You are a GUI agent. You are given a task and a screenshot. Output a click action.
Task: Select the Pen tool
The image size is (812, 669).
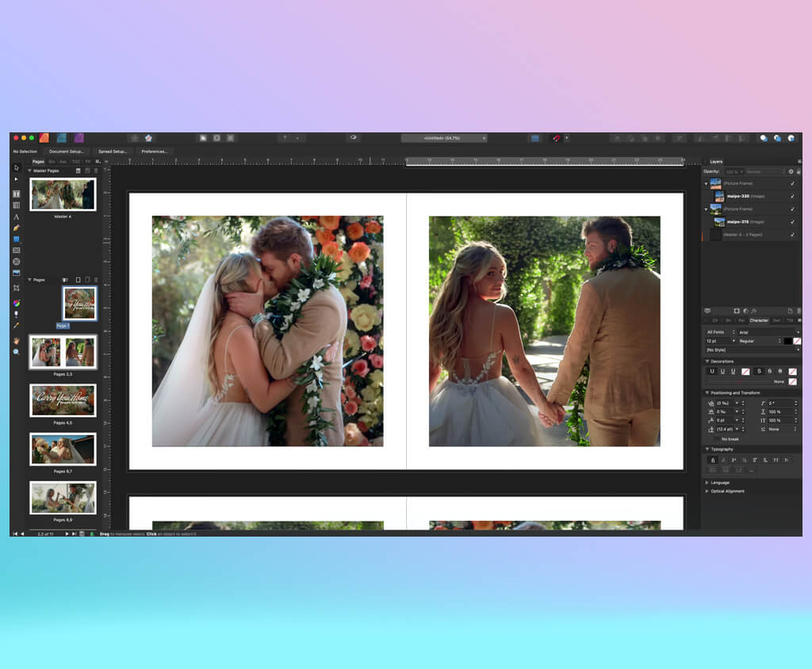(x=16, y=227)
